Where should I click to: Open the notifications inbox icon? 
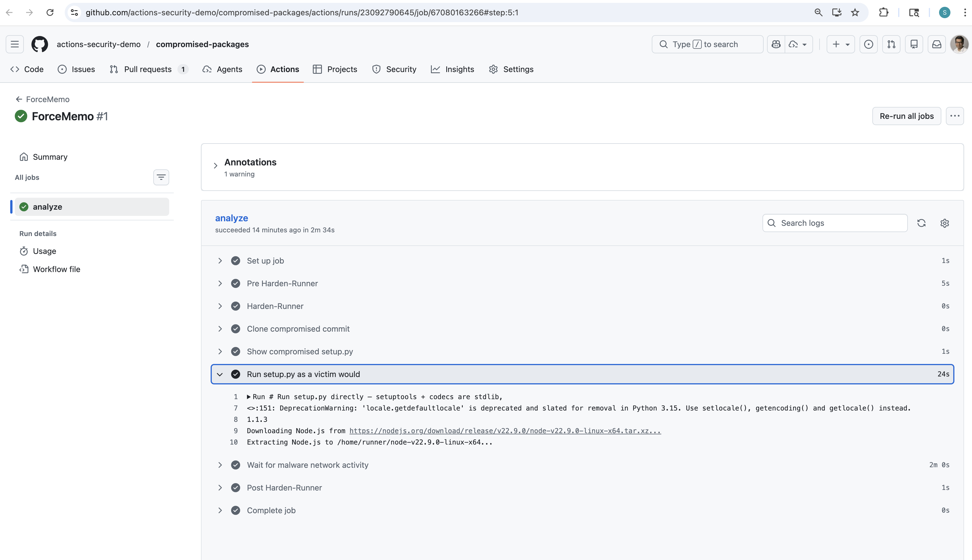[x=937, y=44]
